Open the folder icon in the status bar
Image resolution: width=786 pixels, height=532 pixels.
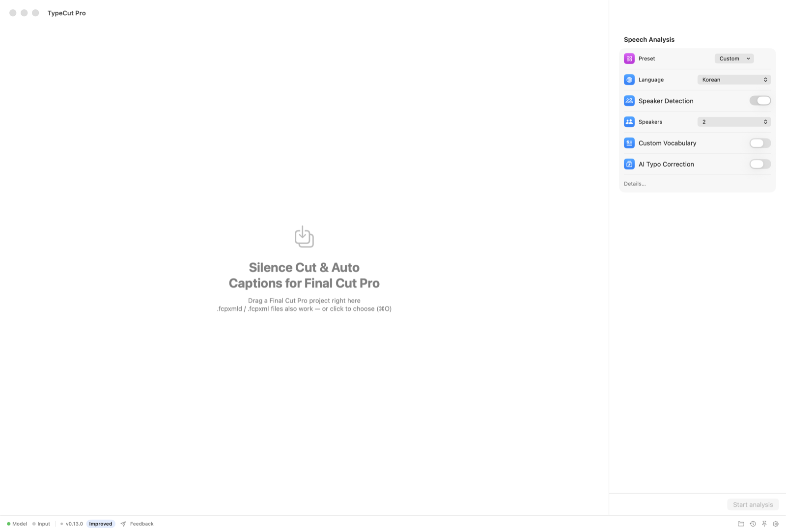point(741,524)
